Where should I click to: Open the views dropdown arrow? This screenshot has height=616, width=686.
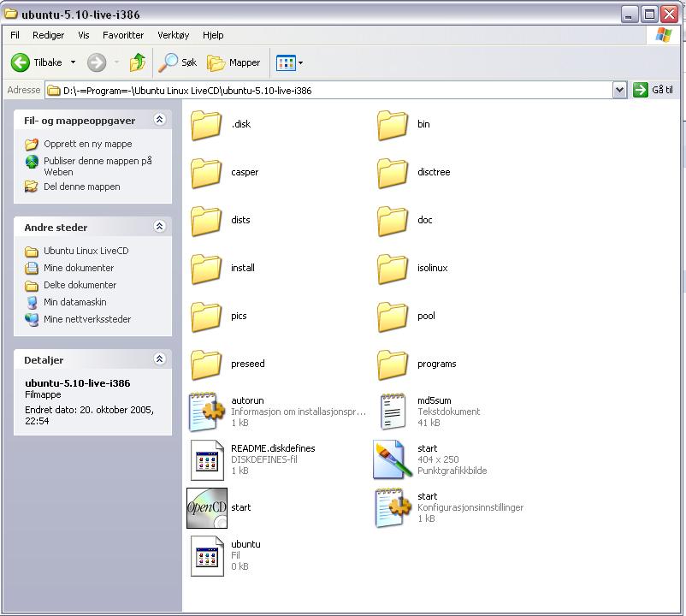[x=300, y=62]
